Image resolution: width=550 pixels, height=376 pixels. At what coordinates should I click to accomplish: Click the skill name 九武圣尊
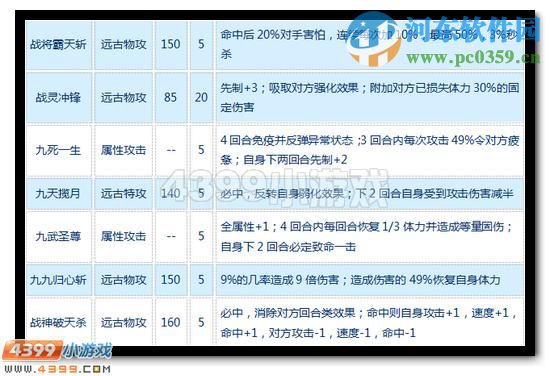58,237
